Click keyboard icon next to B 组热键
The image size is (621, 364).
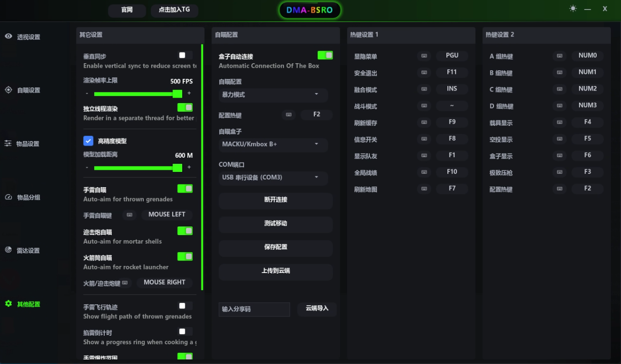point(560,72)
